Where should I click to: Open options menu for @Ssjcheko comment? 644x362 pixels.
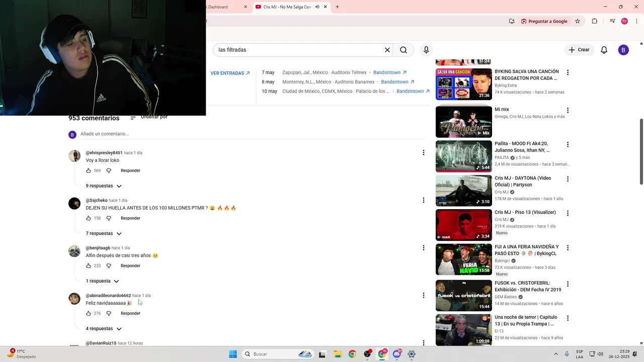[x=423, y=200]
